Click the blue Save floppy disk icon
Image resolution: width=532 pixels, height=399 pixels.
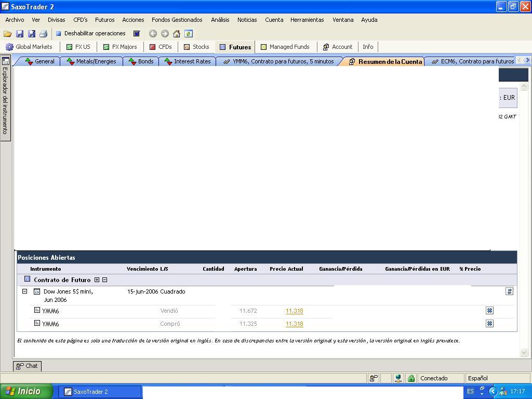click(x=20, y=34)
